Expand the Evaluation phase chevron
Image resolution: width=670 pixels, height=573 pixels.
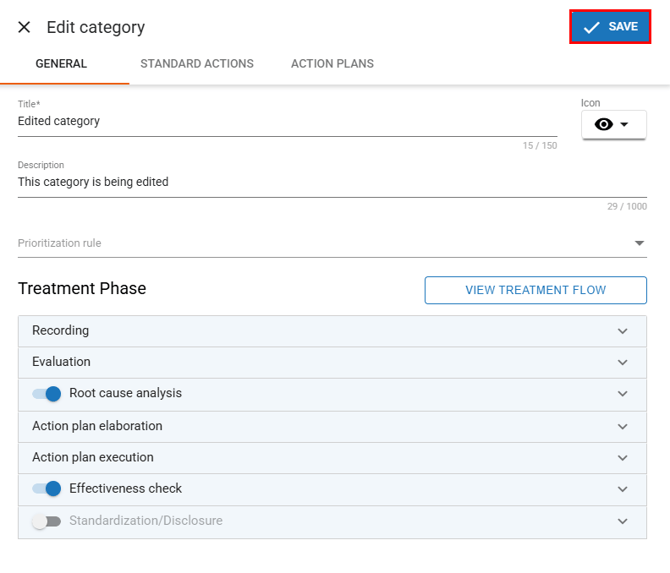[x=622, y=362]
